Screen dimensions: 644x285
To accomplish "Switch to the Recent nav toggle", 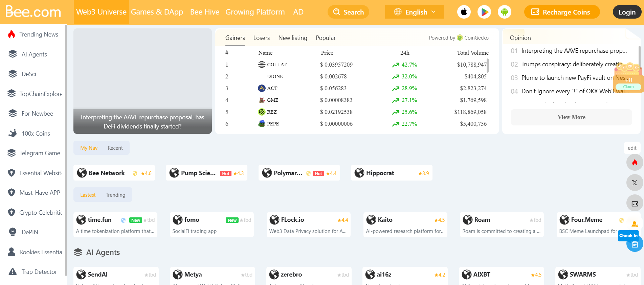I will click(x=115, y=148).
